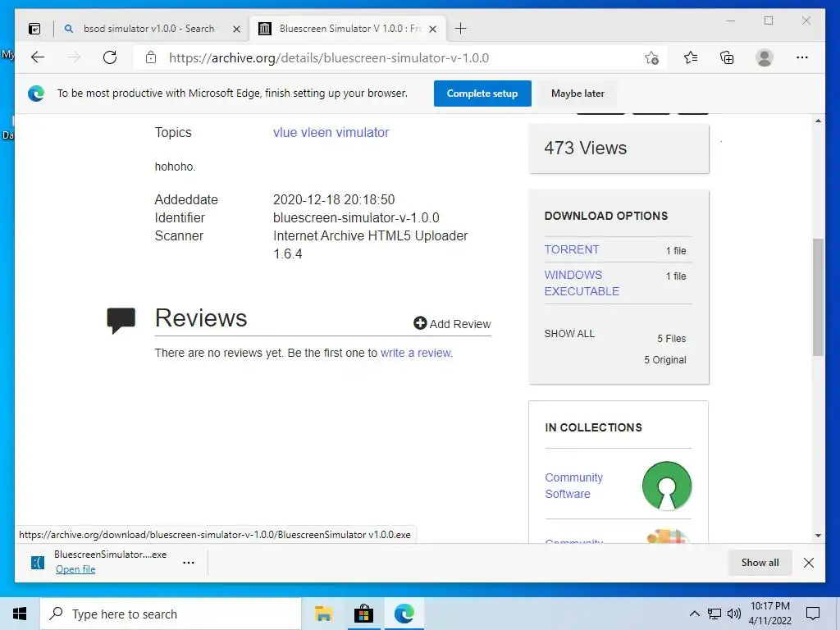The width and height of the screenshot is (840, 630).
Task: Minimize the Edge browser window
Action: (x=731, y=21)
